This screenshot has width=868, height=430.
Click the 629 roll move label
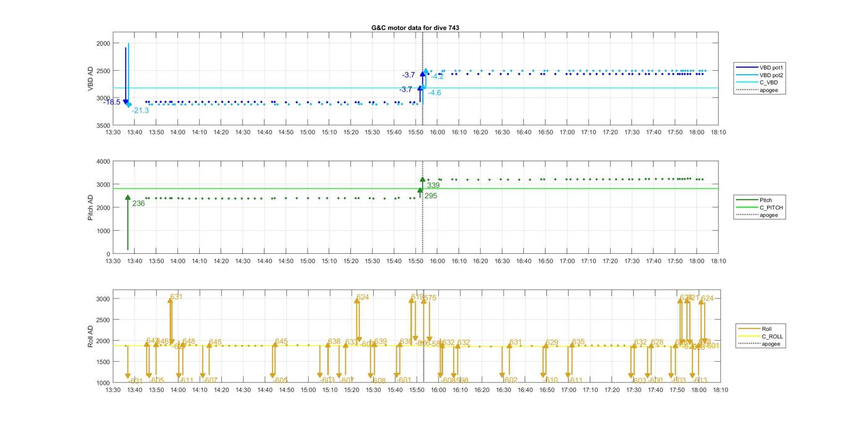pos(552,343)
